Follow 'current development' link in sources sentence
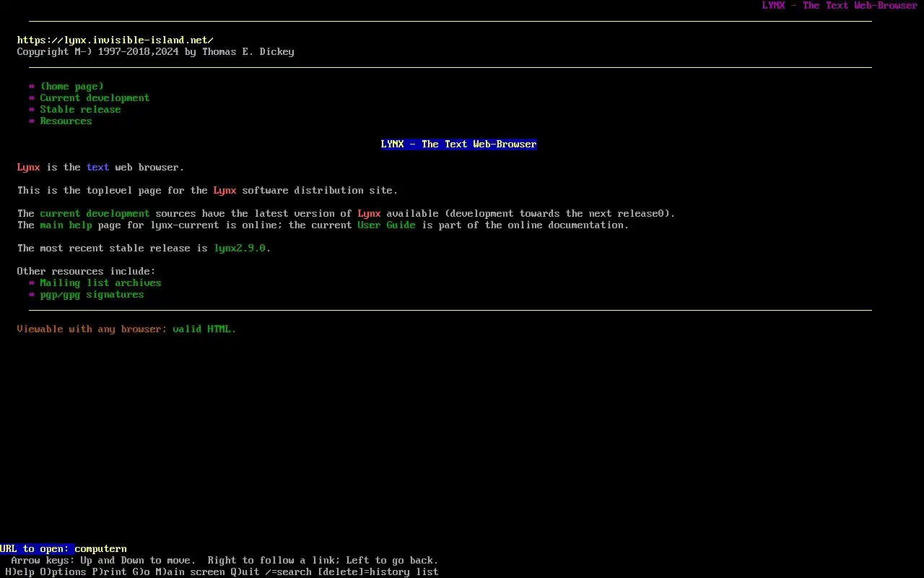This screenshot has width=924, height=578. click(x=95, y=214)
